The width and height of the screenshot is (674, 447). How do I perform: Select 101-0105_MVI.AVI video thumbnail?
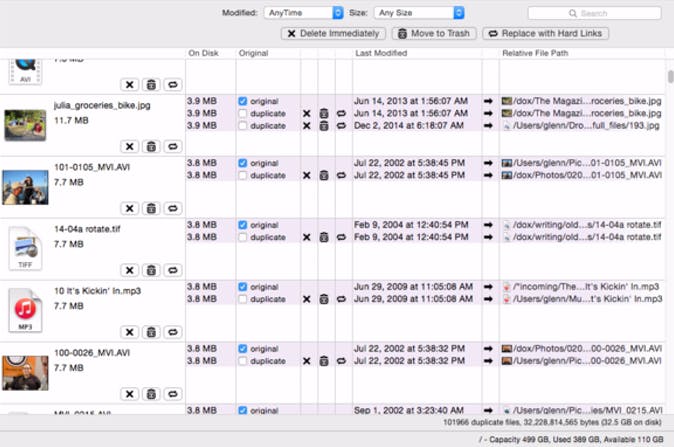[25, 187]
